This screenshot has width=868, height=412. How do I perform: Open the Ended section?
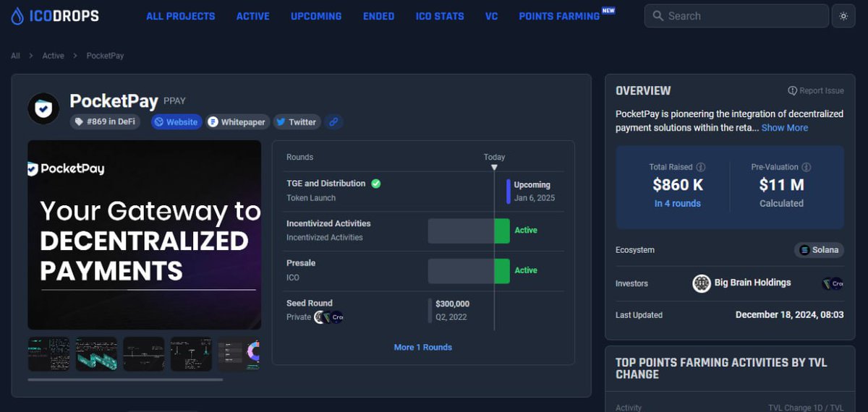tap(379, 16)
